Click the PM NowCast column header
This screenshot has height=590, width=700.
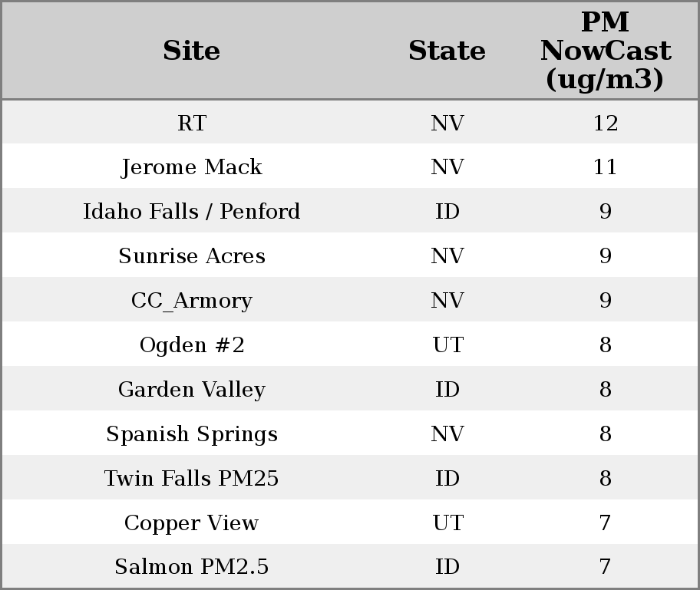605,51
